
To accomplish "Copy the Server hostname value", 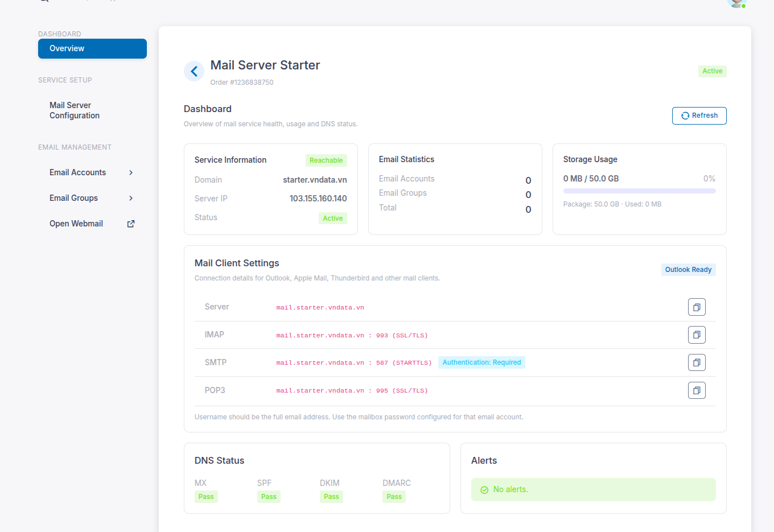I will [697, 307].
